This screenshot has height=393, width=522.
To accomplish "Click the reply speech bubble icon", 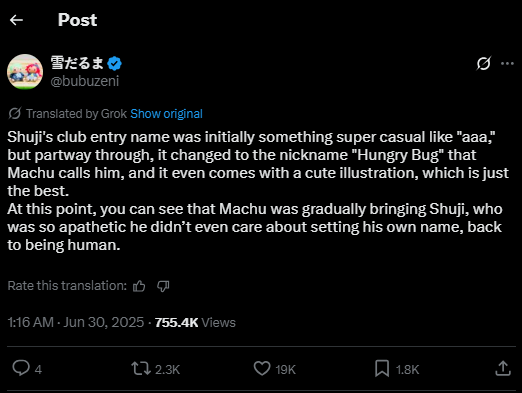I will (x=21, y=368).
